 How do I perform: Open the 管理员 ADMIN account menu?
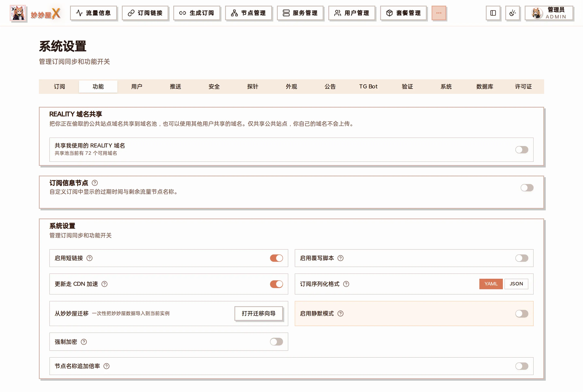point(549,13)
